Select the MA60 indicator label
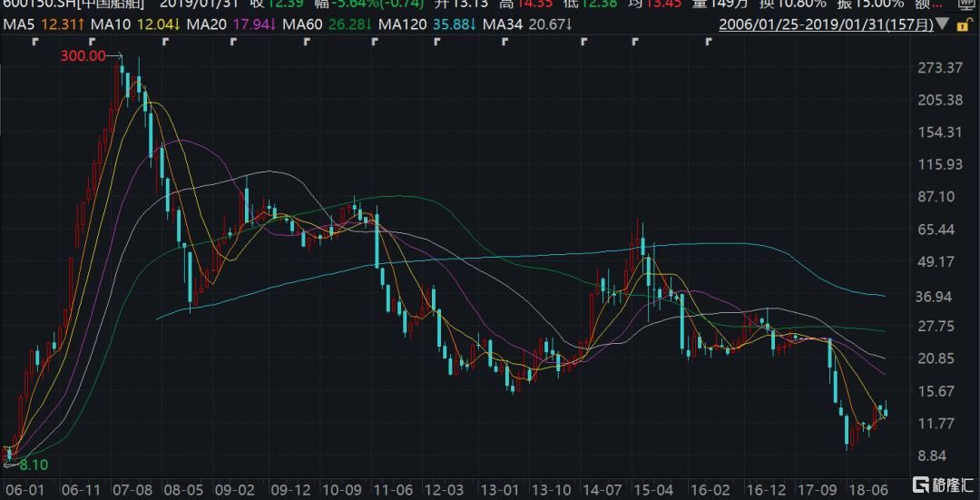This screenshot has width=980, height=500. click(x=303, y=25)
